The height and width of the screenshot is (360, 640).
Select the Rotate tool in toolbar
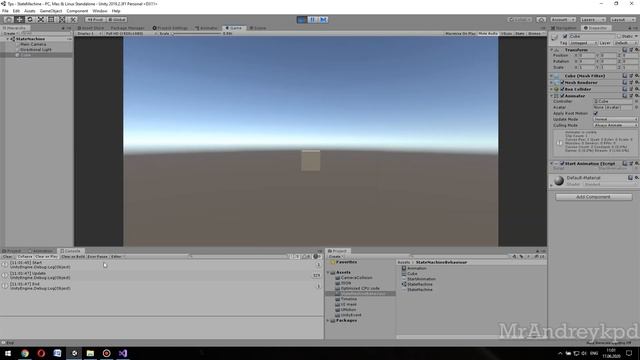30,20
